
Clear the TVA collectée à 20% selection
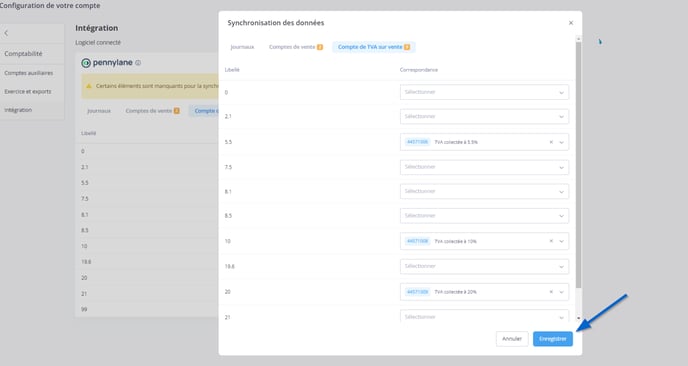tap(551, 292)
